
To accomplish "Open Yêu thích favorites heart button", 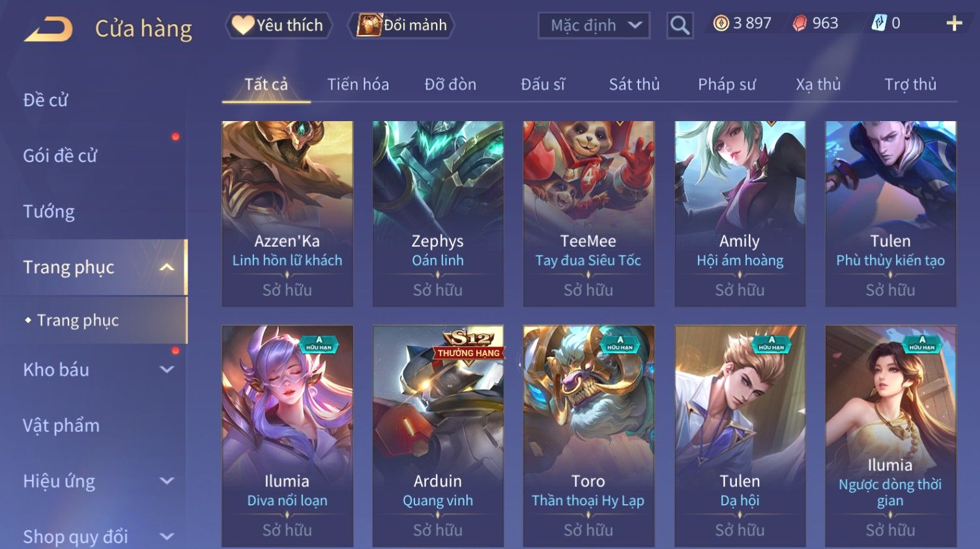I will 278,25.
